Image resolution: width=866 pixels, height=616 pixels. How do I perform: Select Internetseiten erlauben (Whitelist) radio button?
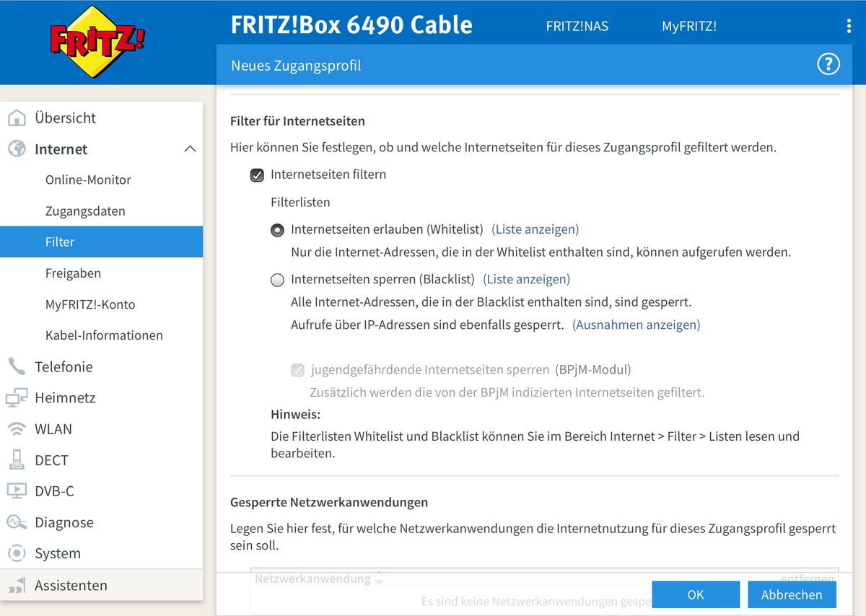(277, 230)
